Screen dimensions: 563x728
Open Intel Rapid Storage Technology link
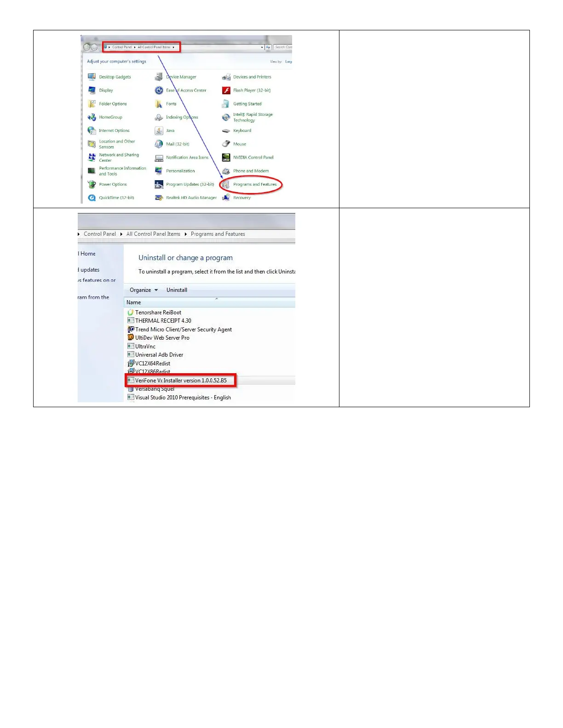click(253, 117)
